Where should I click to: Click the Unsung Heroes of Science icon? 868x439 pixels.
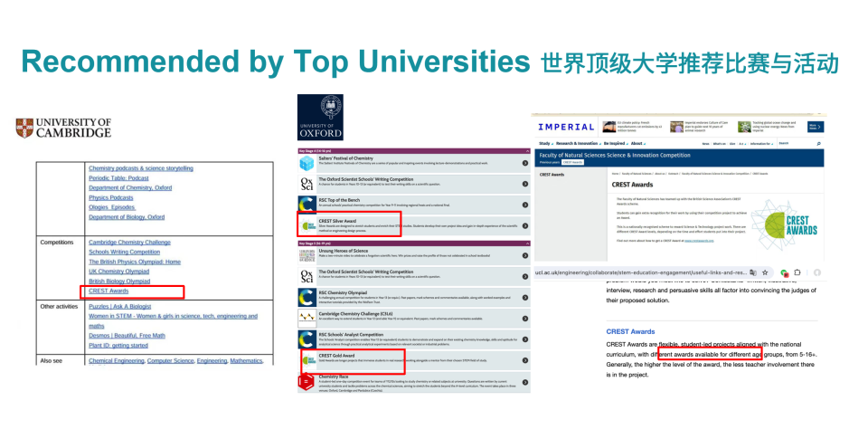[307, 255]
